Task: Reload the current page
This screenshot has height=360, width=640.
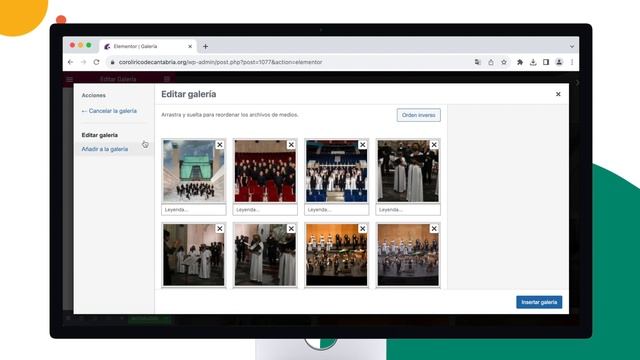Action: pos(96,62)
